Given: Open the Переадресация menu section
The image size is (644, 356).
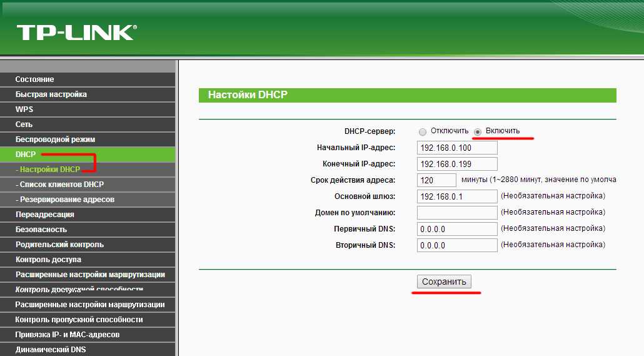Looking at the screenshot, I should (45, 215).
